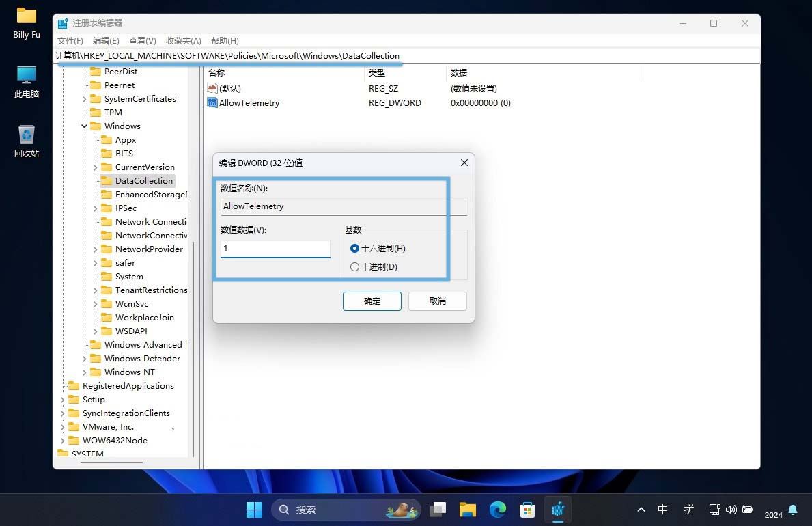Select the 十六进制(H) radio button
812x526 pixels.
354,249
